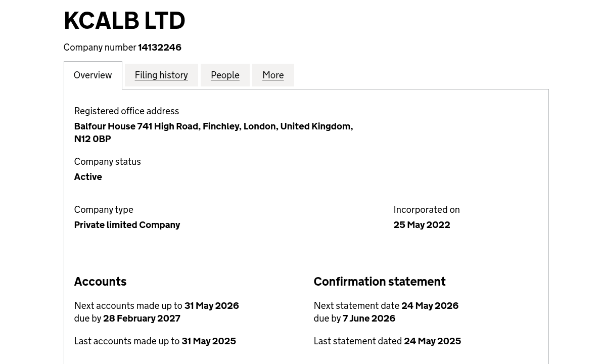Screen dimensions: 601x364
Task: Click the company number 14132246
Action: coord(160,47)
